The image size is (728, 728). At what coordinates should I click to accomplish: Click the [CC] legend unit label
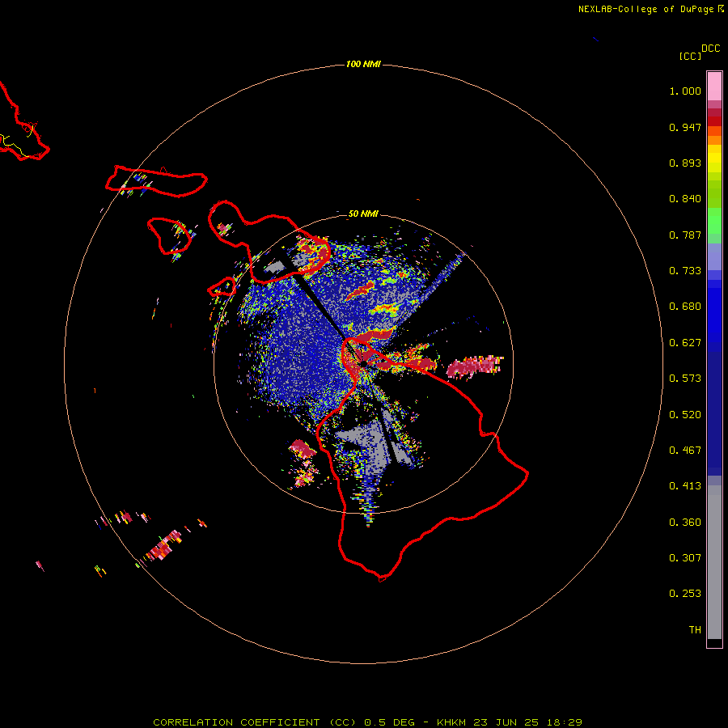tap(690, 56)
